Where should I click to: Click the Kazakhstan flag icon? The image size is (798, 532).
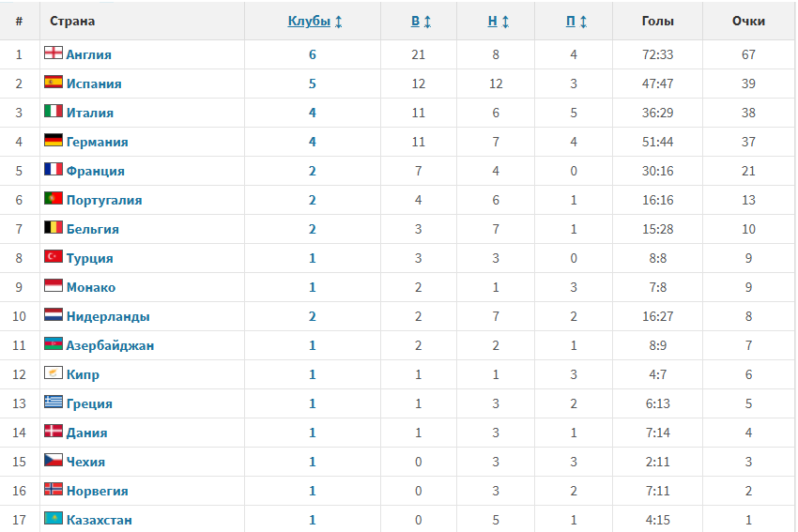[x=54, y=519]
